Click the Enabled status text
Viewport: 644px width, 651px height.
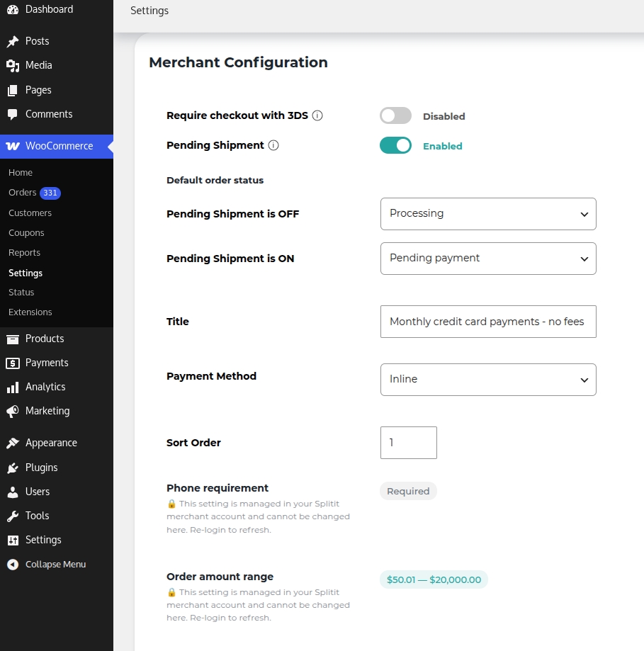[442, 146]
